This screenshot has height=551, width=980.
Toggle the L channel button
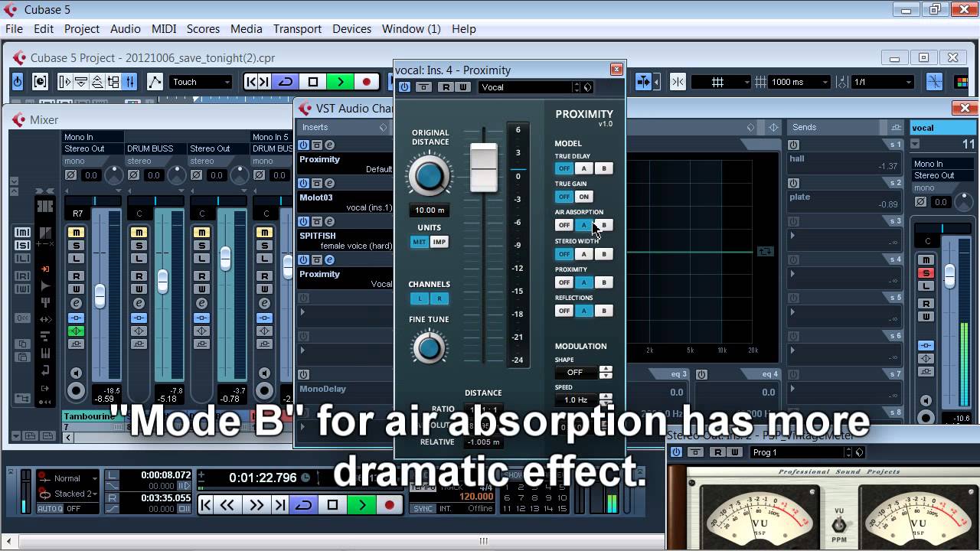[420, 298]
